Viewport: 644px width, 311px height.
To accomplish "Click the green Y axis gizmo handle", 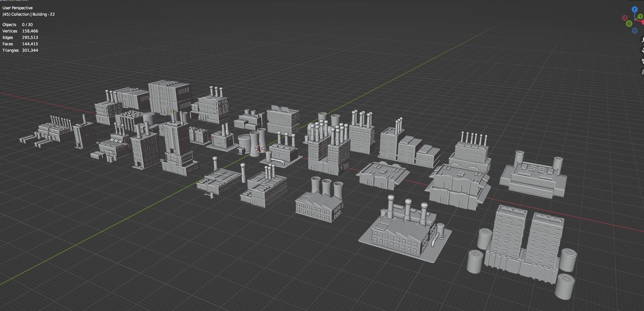I will coord(641,16).
